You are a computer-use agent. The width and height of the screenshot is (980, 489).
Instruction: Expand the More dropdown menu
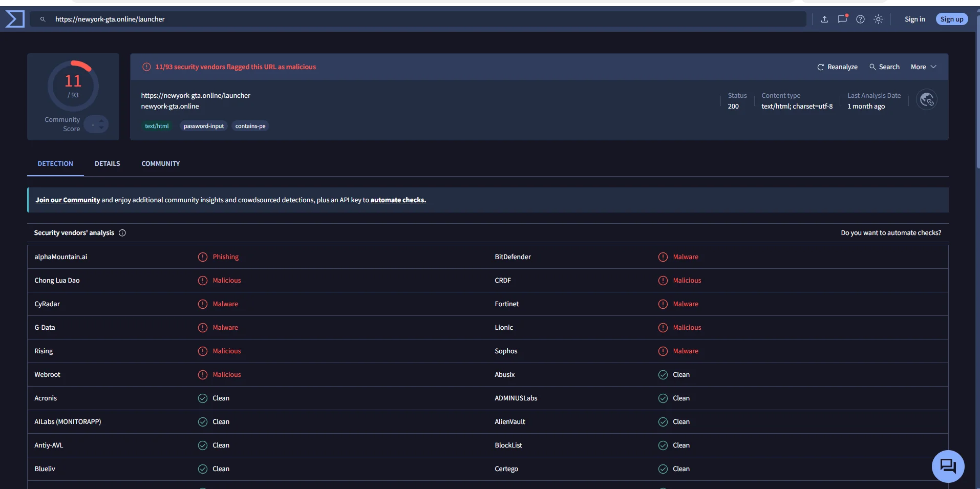(x=923, y=67)
